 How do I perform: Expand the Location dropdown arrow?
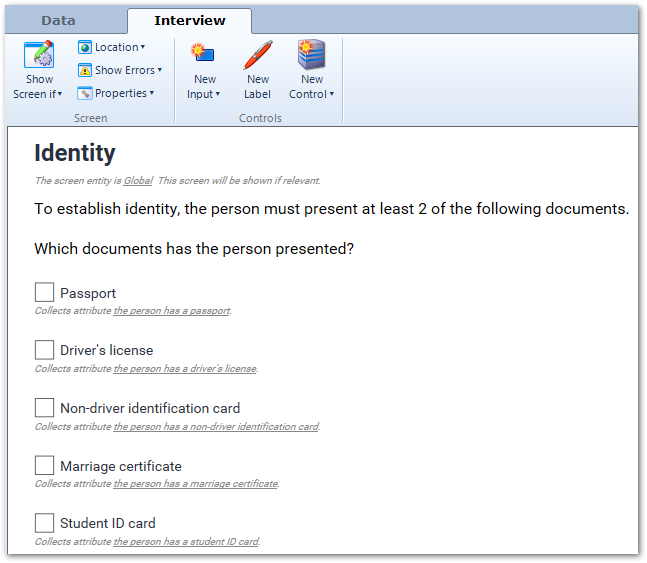point(143,47)
